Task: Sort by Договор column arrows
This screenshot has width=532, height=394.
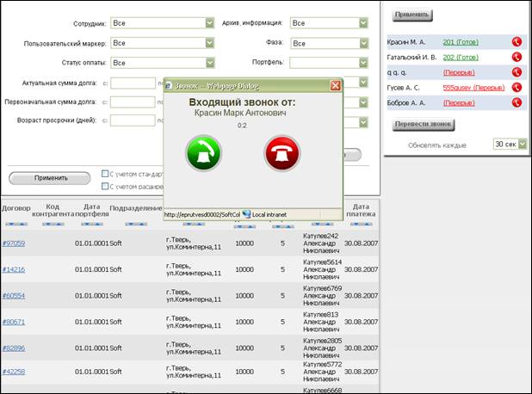Action: (16, 225)
